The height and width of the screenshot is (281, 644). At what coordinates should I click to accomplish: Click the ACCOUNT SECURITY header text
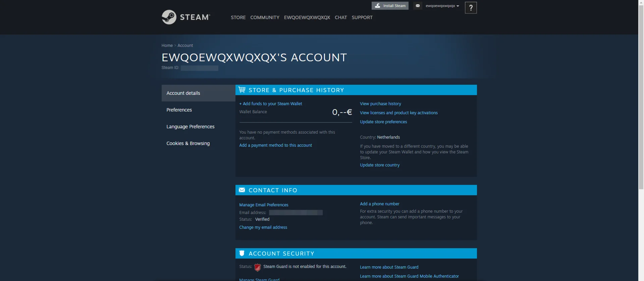(x=281, y=254)
